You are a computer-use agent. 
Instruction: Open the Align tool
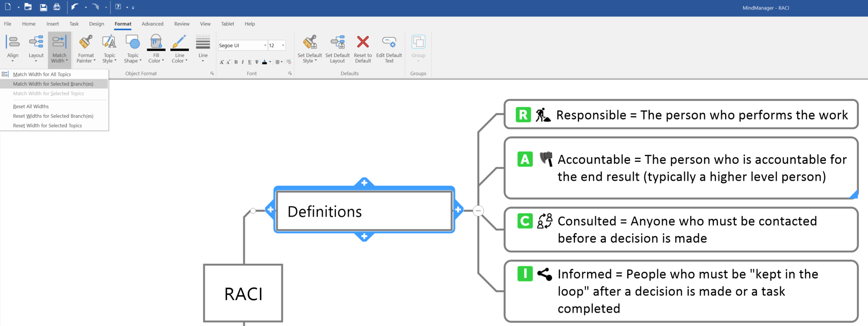(13, 48)
